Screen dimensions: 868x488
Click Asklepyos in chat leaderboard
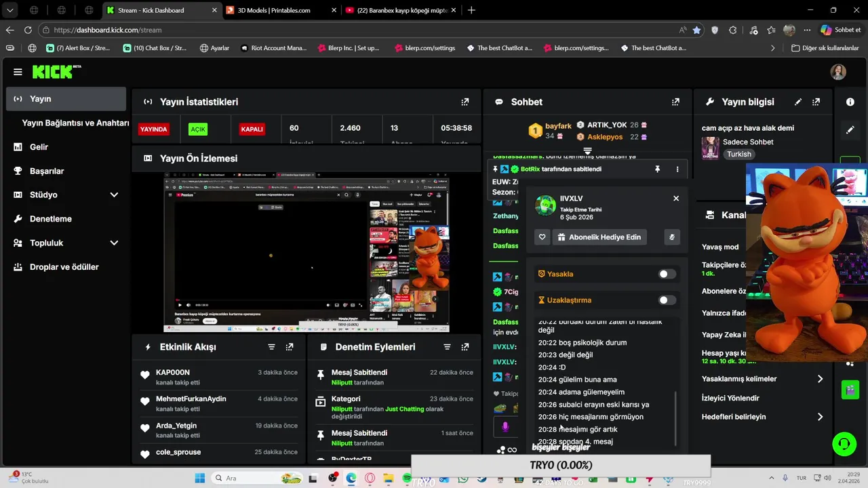coord(605,137)
